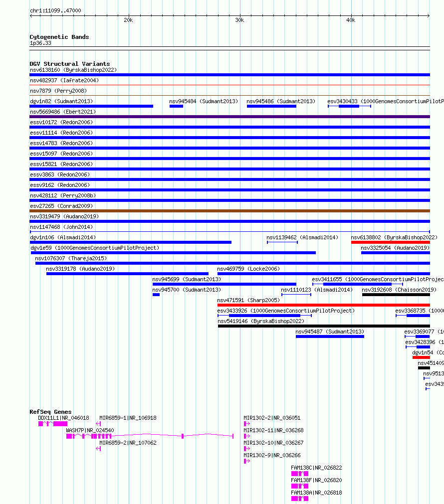Click the red dgv1n54 variant bar
Viewport: 444px width, 504px height.
pyautogui.click(x=421, y=357)
